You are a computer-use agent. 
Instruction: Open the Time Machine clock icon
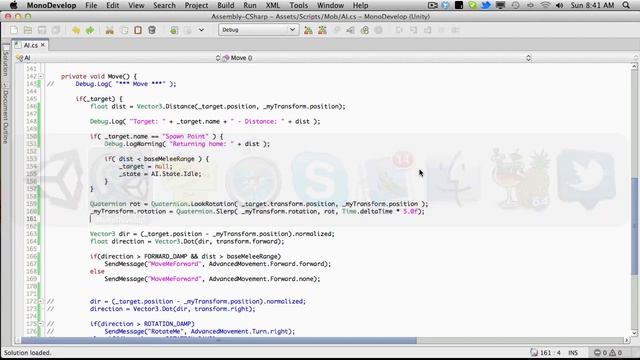pos(516,5)
